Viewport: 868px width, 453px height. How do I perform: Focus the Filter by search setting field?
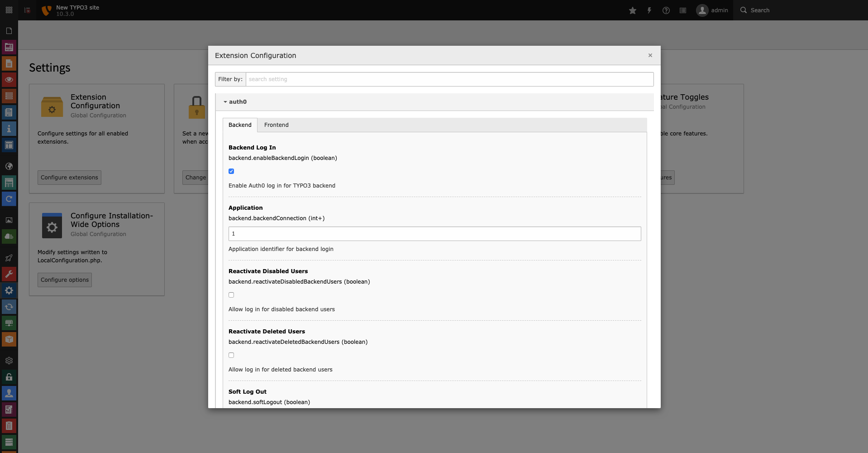449,79
